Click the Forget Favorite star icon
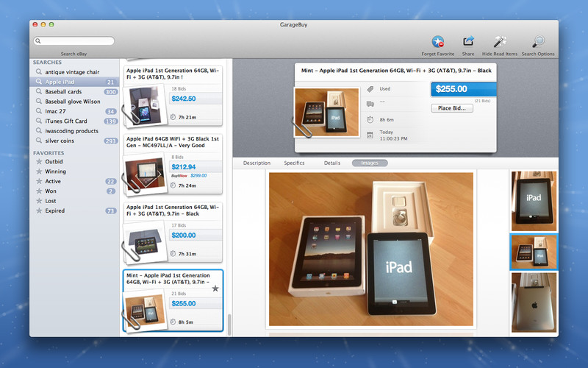Image resolution: width=588 pixels, height=368 pixels. point(437,41)
